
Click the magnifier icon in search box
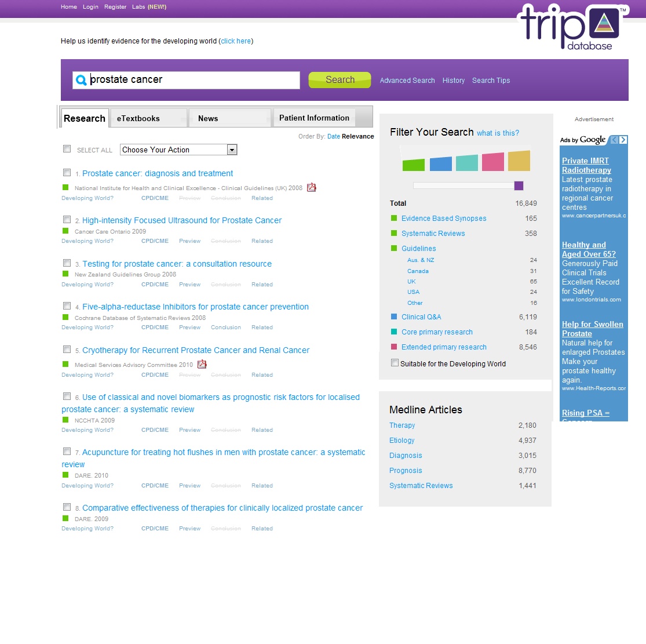[x=82, y=81]
